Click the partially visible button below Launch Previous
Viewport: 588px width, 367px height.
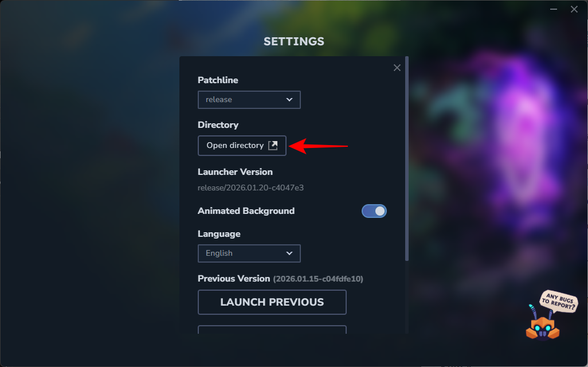[x=272, y=330]
